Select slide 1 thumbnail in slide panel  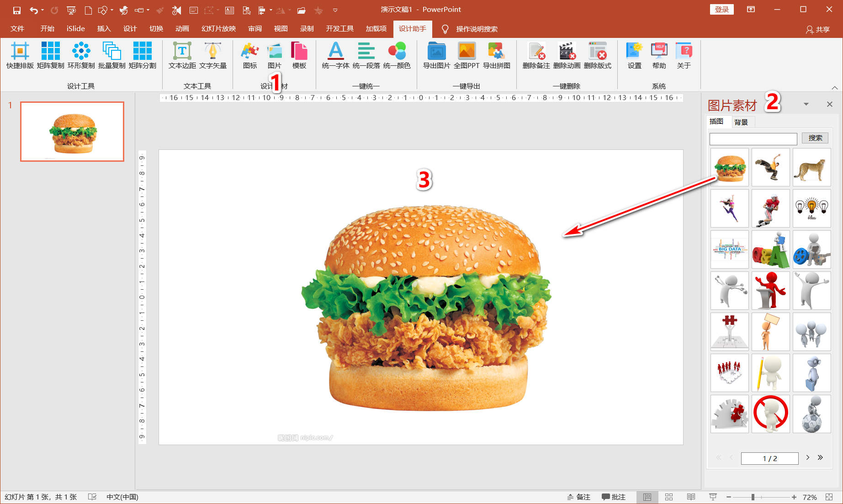pos(72,132)
